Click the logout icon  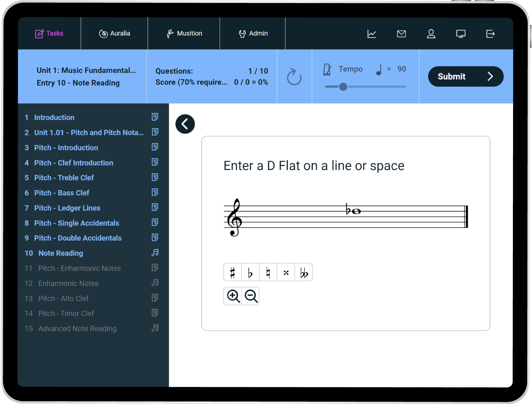(490, 34)
